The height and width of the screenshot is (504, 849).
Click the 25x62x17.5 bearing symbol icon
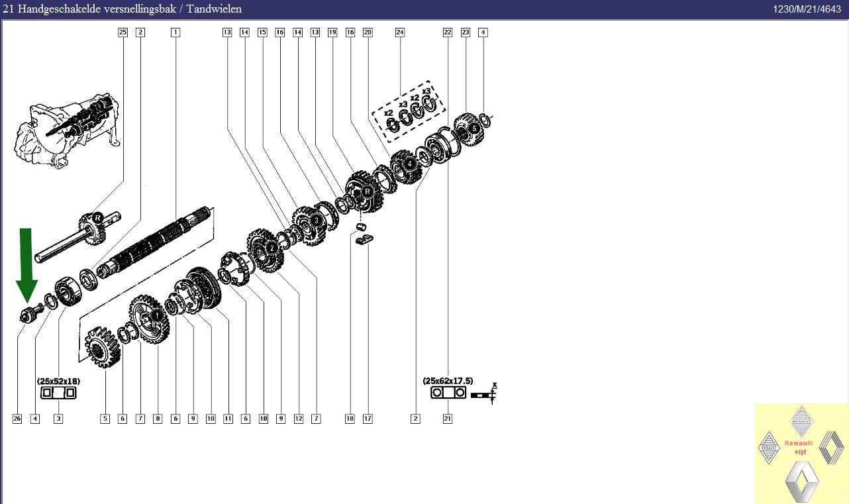pos(448,393)
